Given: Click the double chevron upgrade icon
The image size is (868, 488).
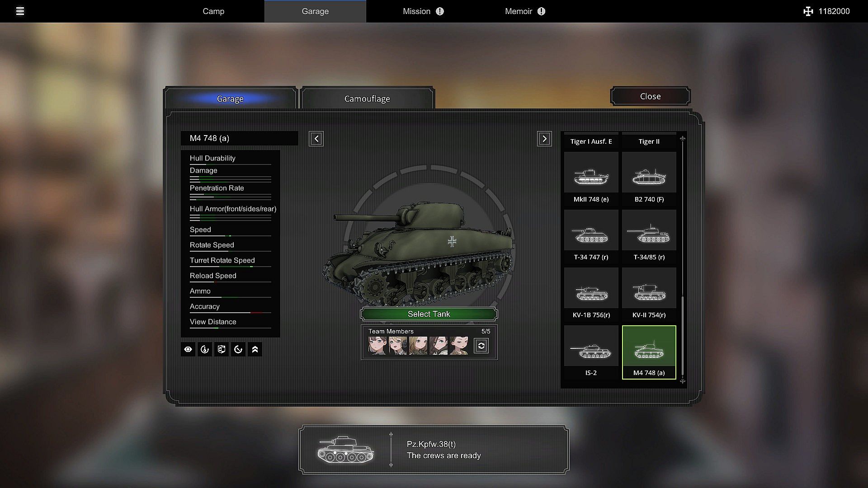Looking at the screenshot, I should click(255, 349).
